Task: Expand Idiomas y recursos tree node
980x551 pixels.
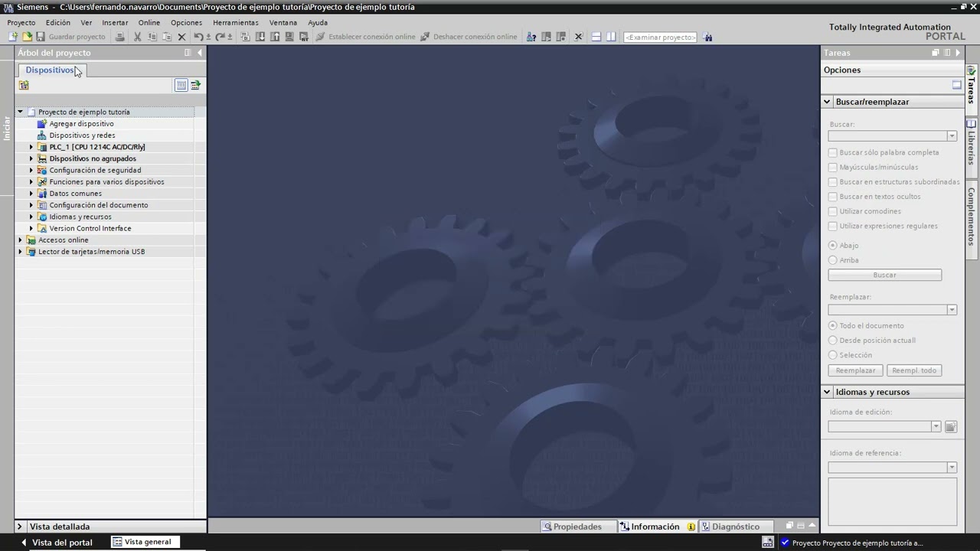Action: (x=31, y=217)
